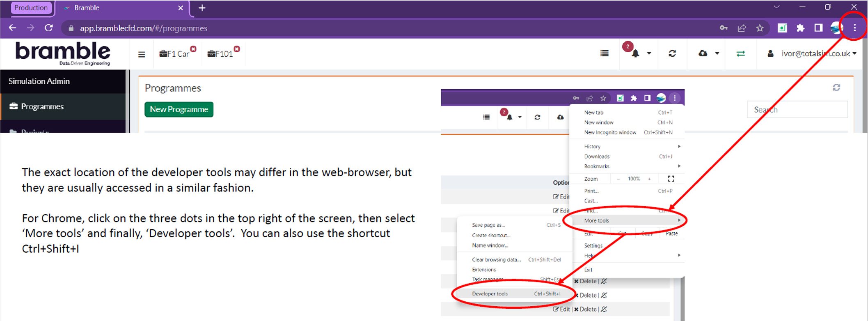Go forward with the browser forward arrow
The width and height of the screenshot is (868, 321).
(30, 28)
